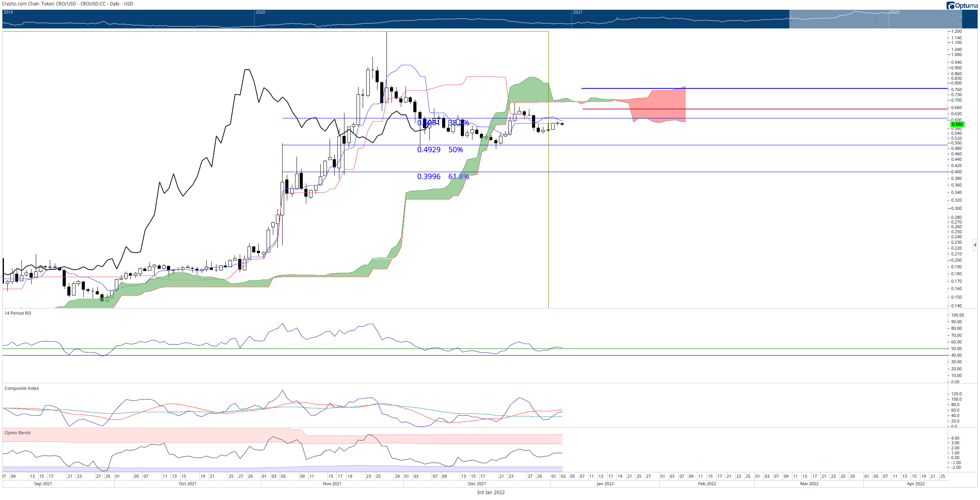Click the 14 Period RSI label

18,313
